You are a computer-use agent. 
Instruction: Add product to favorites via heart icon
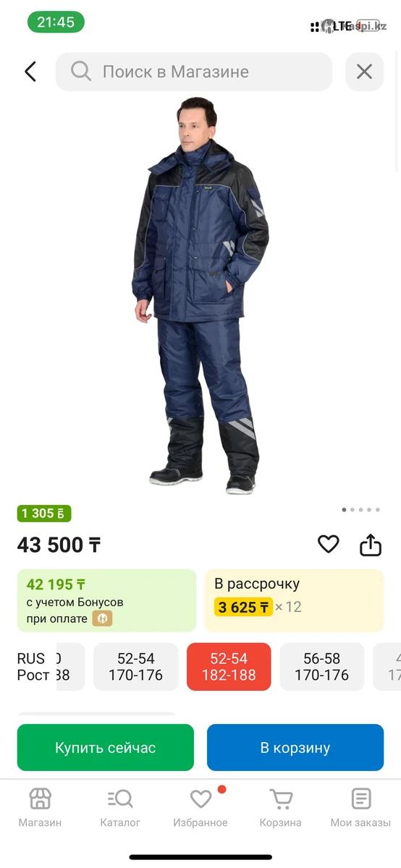(329, 544)
